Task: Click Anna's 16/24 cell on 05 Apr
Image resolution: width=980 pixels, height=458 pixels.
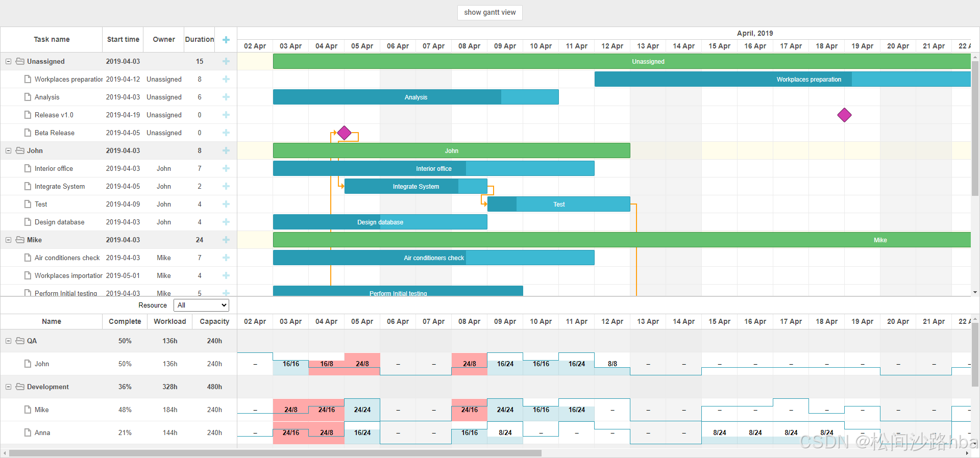Action: pos(362,432)
